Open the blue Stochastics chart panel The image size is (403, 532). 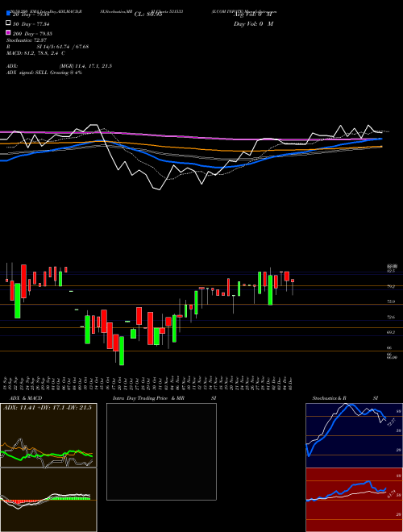[354, 435]
